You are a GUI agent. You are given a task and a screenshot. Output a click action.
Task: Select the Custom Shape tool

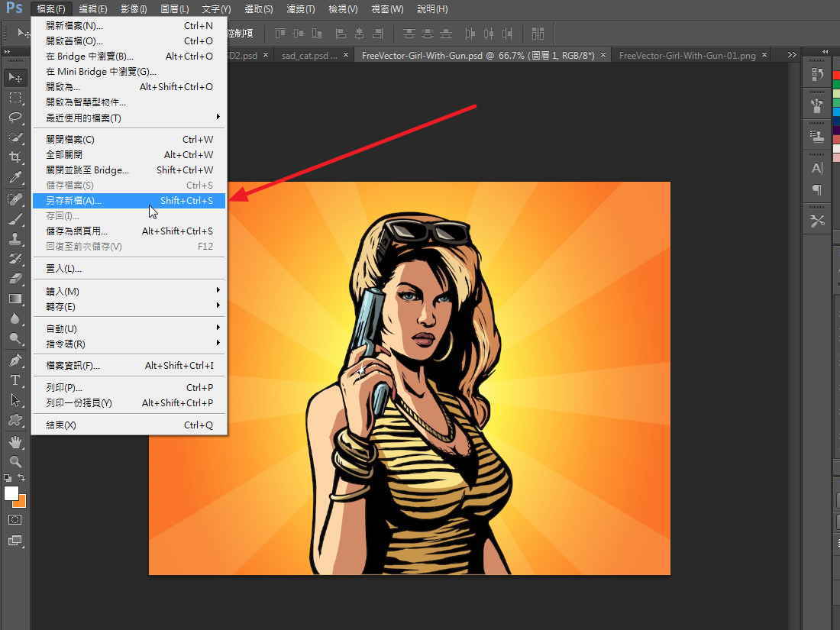15,421
